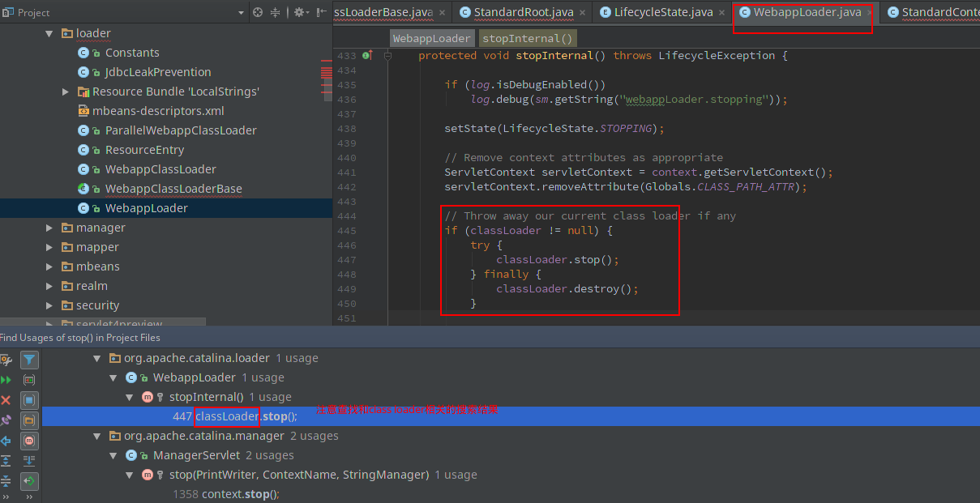Click the WebappLoader breadcrumb
Viewport: 980px width, 503px height.
pyautogui.click(x=431, y=38)
